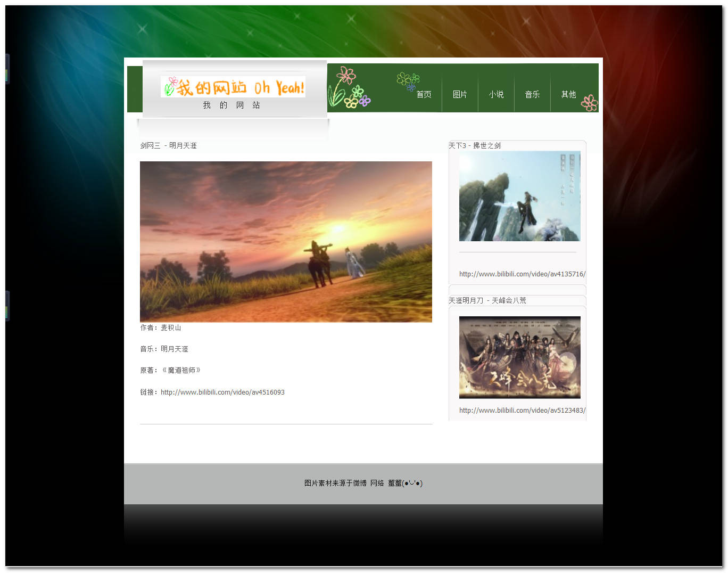Open the bilibili av4135716 link
728x573 pixels.
pos(522,274)
